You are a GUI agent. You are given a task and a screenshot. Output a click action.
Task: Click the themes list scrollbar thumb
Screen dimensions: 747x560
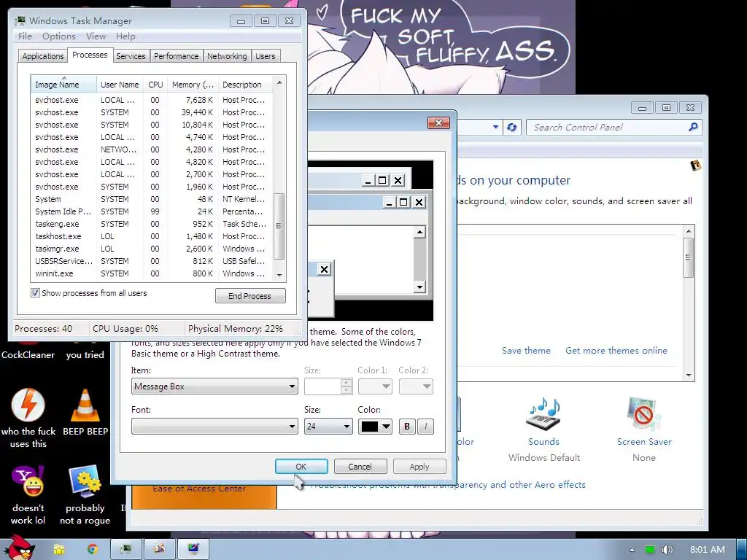(688, 257)
